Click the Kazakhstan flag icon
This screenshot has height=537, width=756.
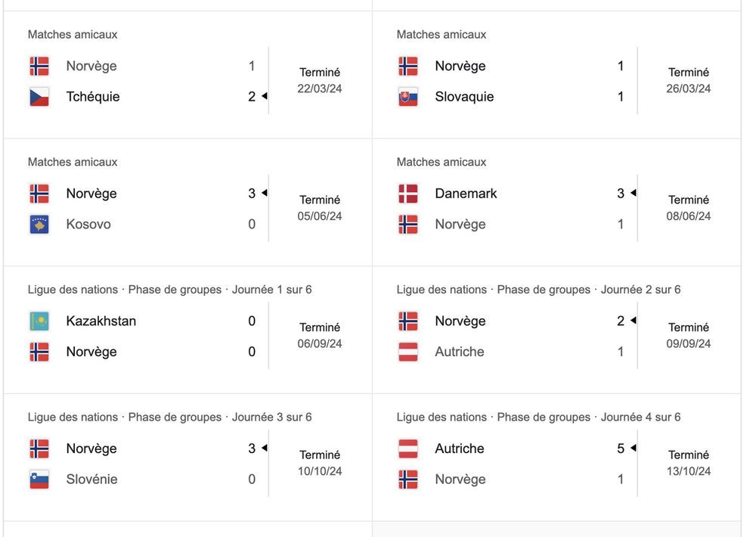tap(39, 321)
